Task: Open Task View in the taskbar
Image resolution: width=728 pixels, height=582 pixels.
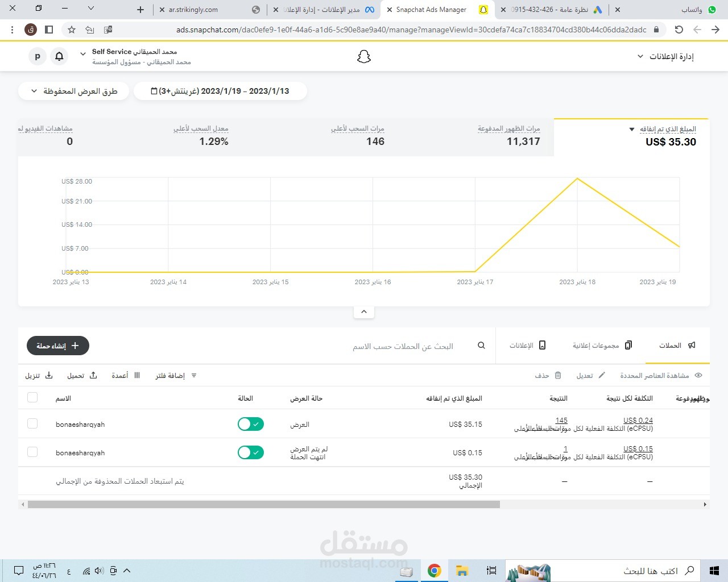Action: pyautogui.click(x=492, y=571)
